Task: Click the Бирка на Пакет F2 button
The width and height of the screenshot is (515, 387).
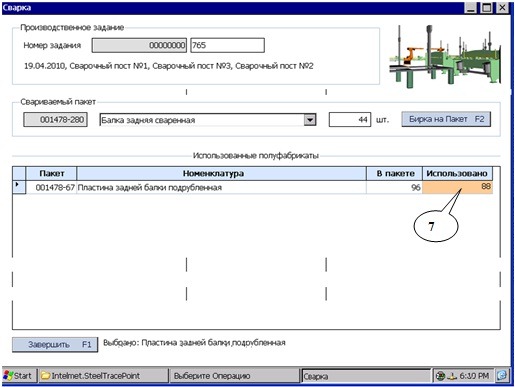Action: click(x=446, y=119)
